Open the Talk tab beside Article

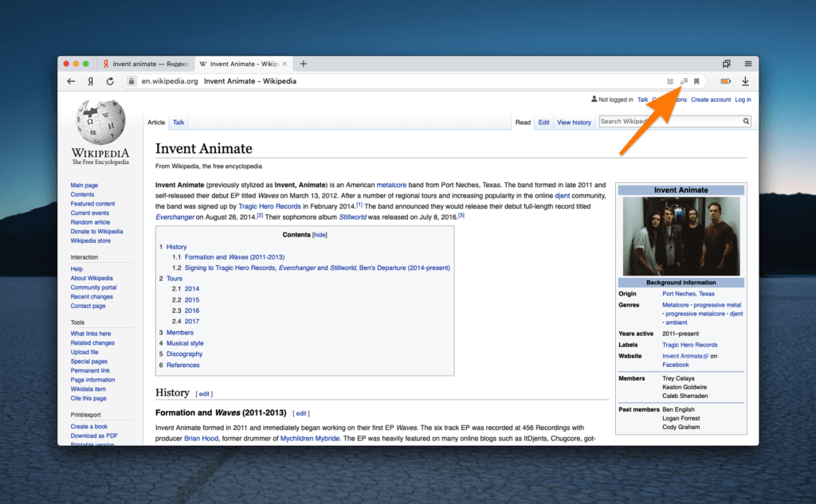(x=178, y=123)
